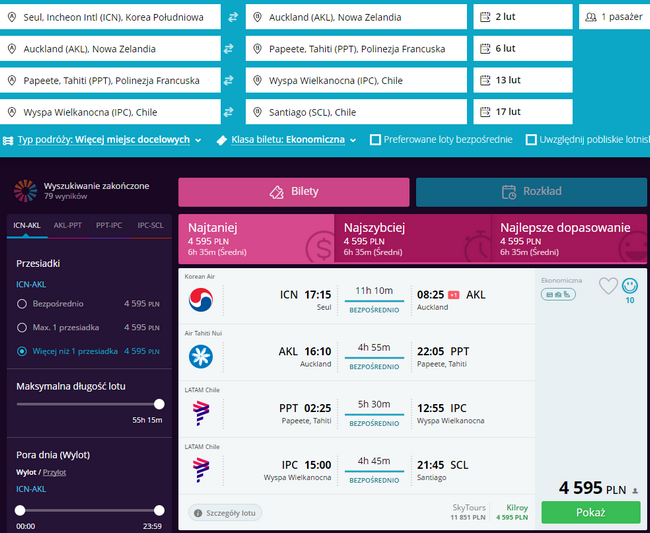Select the Najszybciej sorting tab
This screenshot has height=533, width=650.
(412, 239)
